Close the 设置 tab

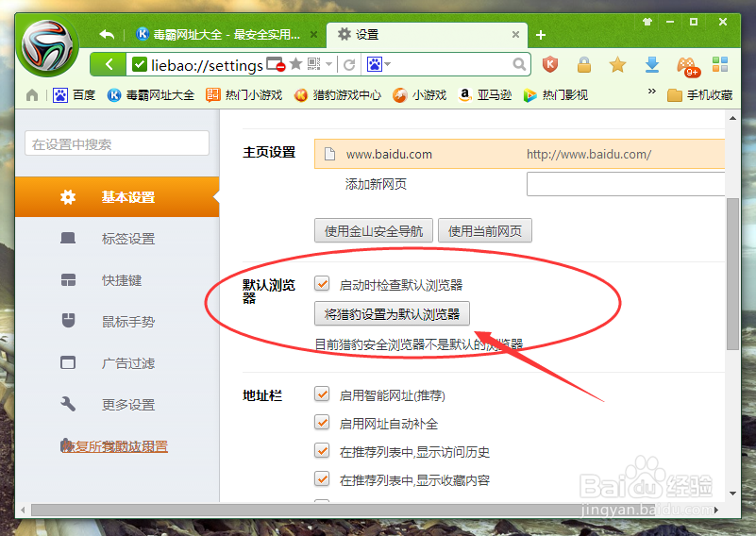tap(515, 35)
